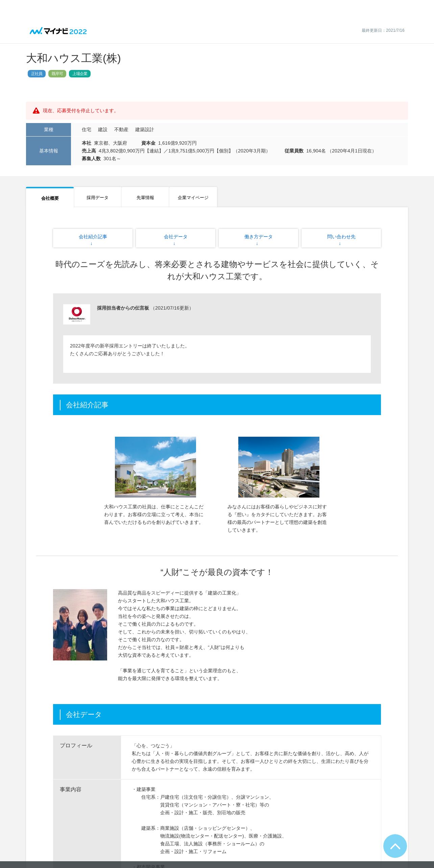Click the red warning triangle icon
Screen dimensions: 434x868
tap(36, 111)
